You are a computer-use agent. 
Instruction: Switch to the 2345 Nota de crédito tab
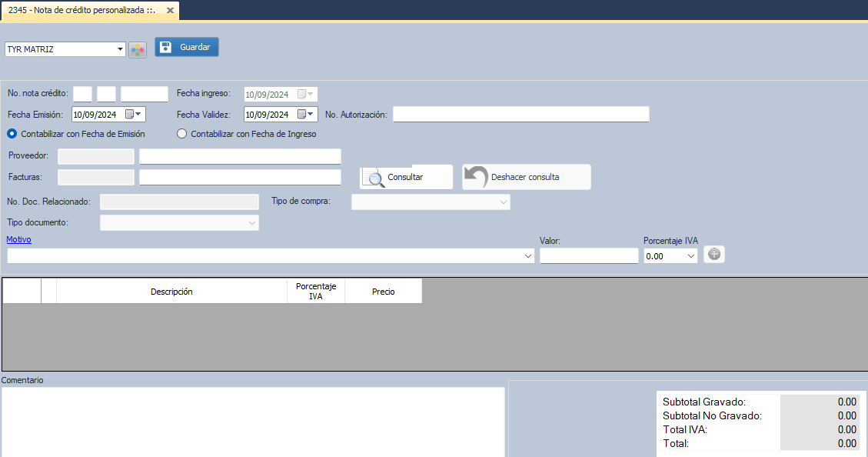[x=81, y=11]
